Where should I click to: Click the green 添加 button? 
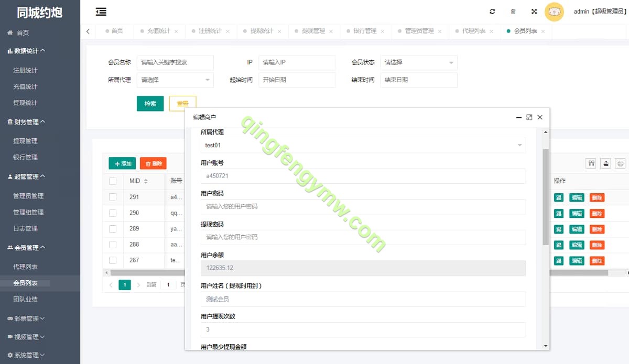pyautogui.click(x=122, y=163)
